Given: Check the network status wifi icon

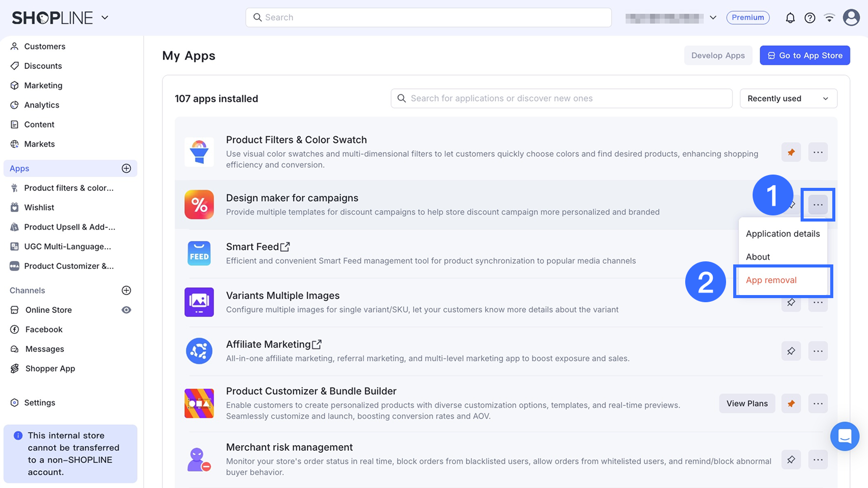Looking at the screenshot, I should tap(830, 18).
